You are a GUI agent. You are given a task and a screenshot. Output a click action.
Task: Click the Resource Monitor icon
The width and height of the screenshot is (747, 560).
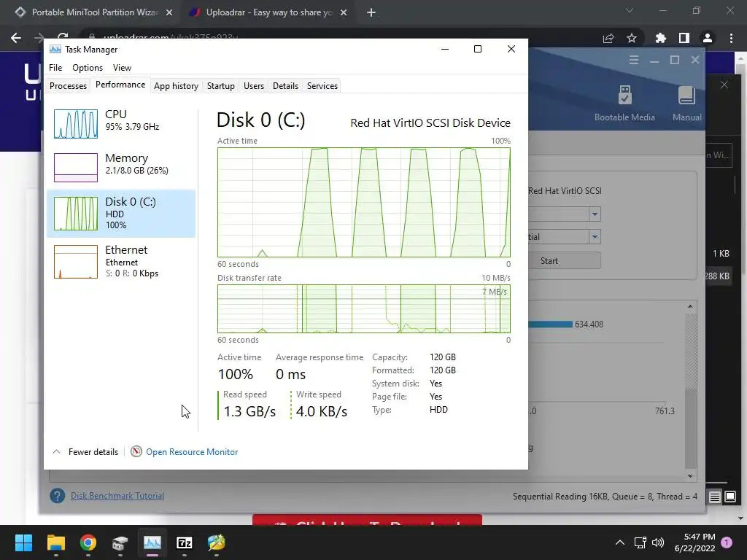(x=136, y=451)
